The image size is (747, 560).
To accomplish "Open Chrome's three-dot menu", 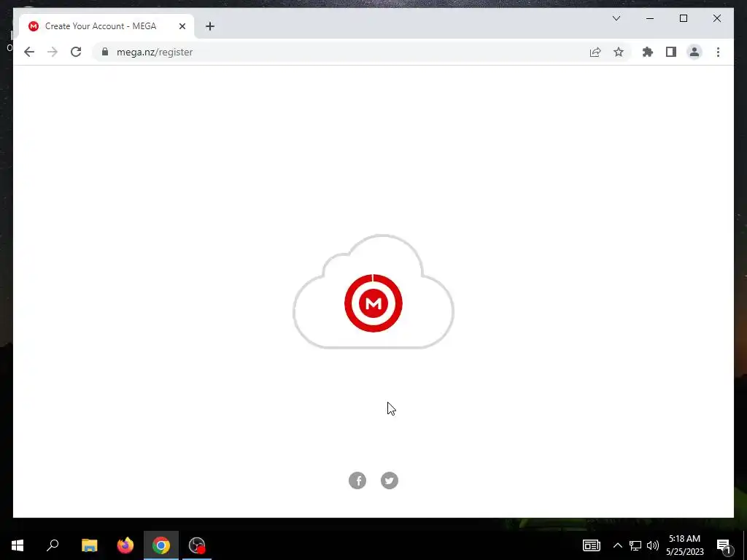I will [x=718, y=52].
